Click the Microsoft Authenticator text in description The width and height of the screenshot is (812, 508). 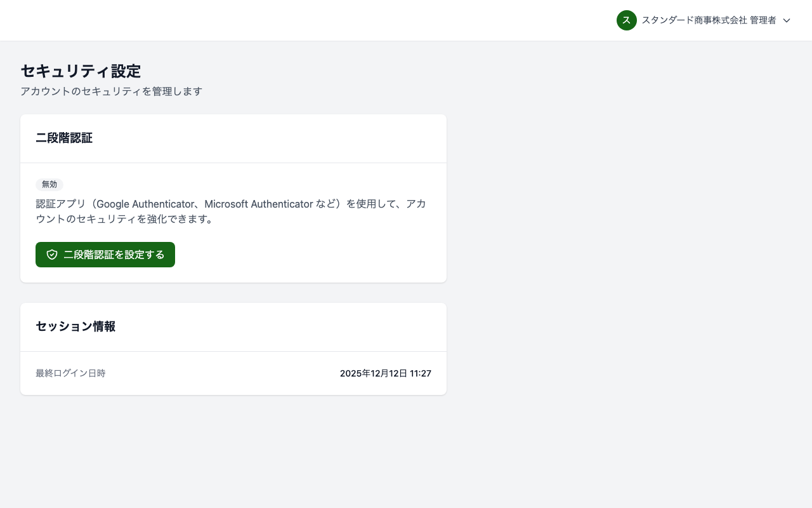[258, 204]
